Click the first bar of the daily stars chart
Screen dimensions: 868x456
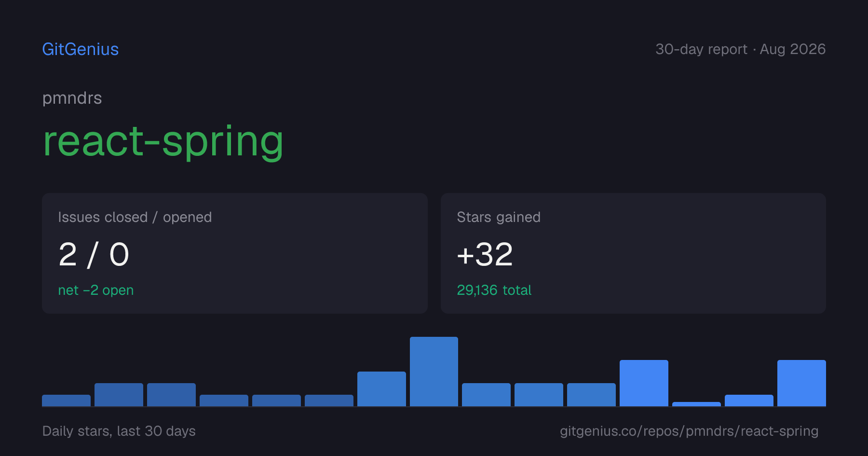pos(66,401)
